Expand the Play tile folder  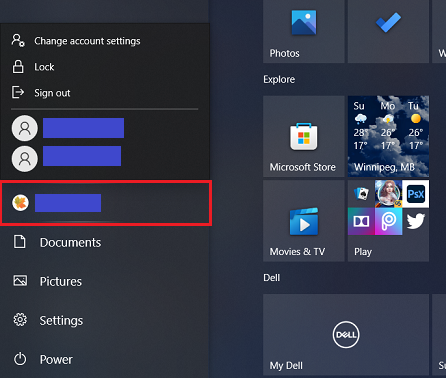[x=388, y=221]
